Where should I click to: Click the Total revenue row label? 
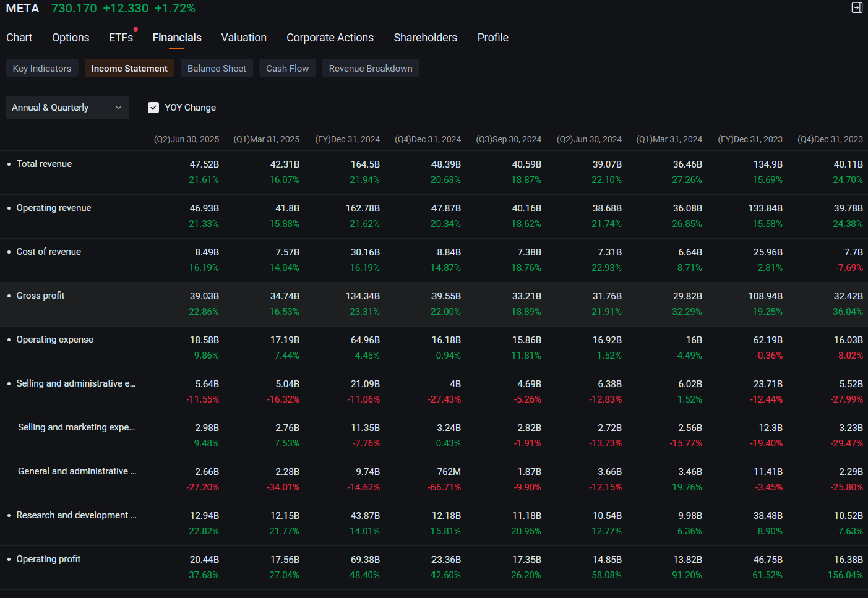pyautogui.click(x=44, y=164)
